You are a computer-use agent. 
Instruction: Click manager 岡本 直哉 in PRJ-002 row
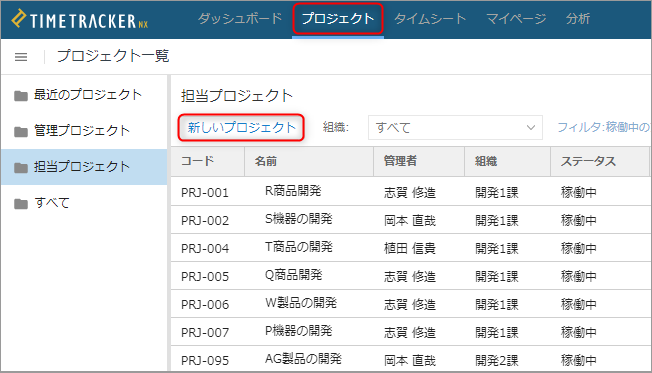tap(410, 220)
